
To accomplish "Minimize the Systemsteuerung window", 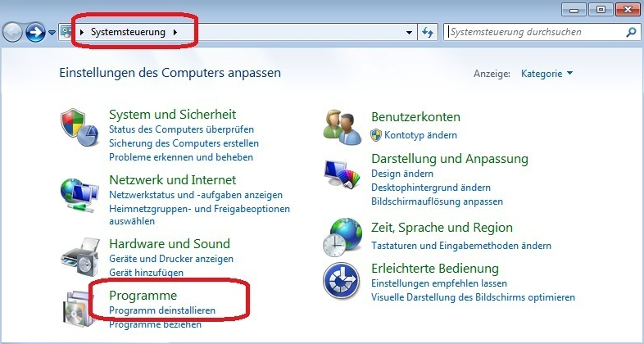I will coord(574,9).
